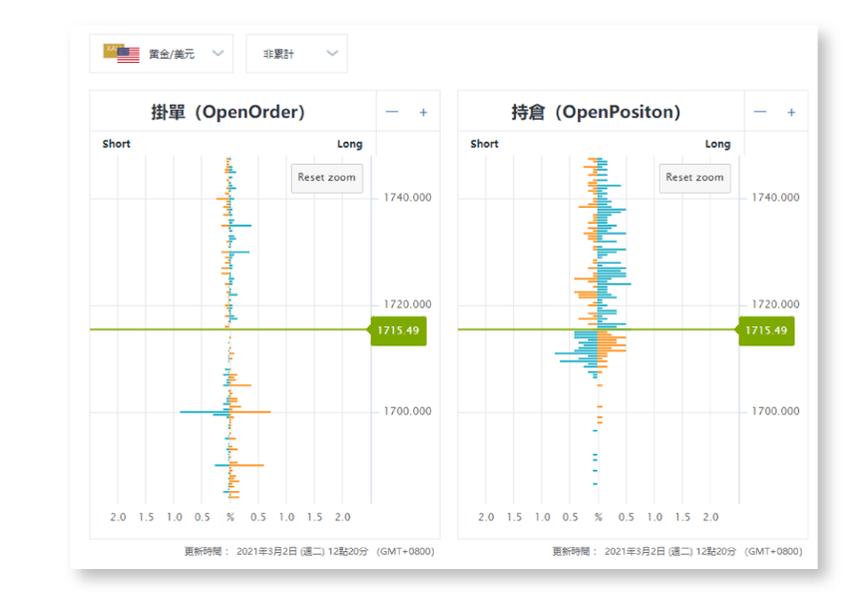The height and width of the screenshot is (592, 868).
Task: Click the gold/US flag currency icon
Action: click(x=121, y=54)
